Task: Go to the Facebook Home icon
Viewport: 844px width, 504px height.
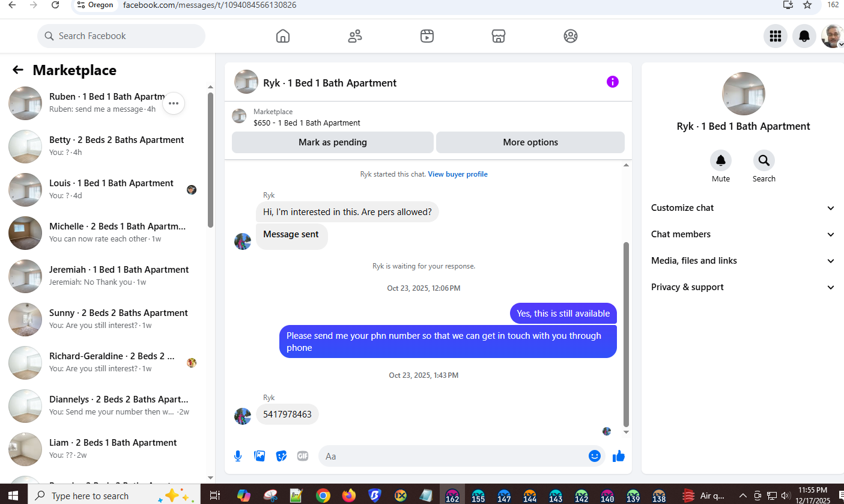Action: [283, 36]
